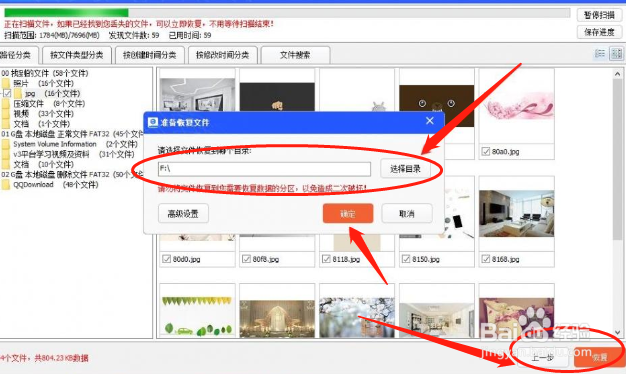Click 发现文件数: 59 text
This screenshot has width=626, height=374.
pos(134,36)
